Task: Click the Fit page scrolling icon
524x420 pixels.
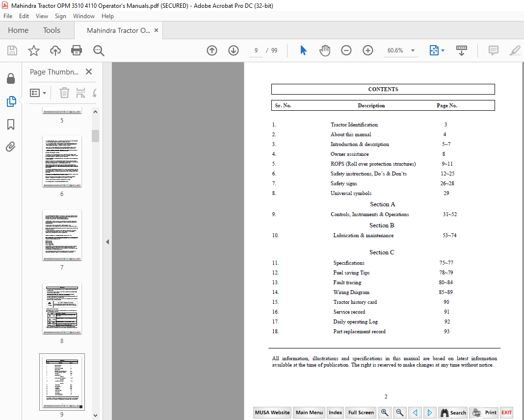Action: click(434, 50)
